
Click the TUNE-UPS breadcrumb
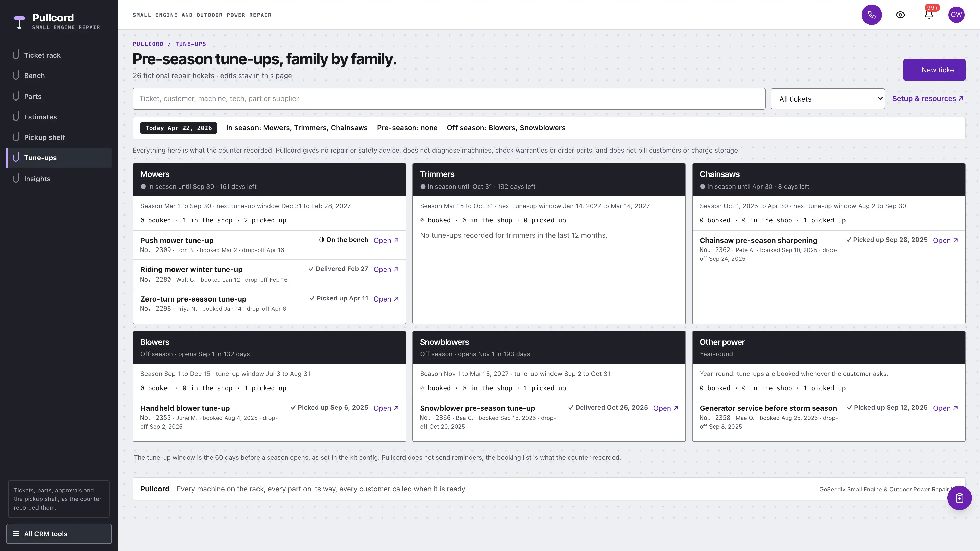tap(191, 44)
